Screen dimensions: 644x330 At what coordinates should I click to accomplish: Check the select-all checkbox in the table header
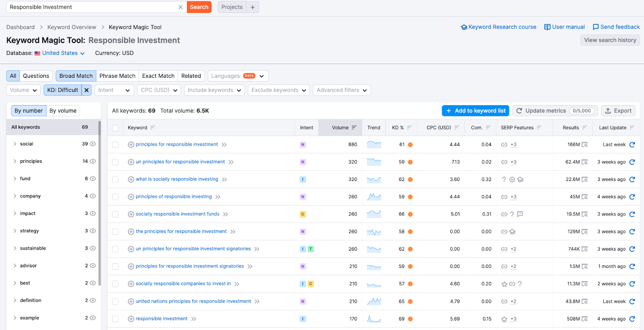pos(116,128)
